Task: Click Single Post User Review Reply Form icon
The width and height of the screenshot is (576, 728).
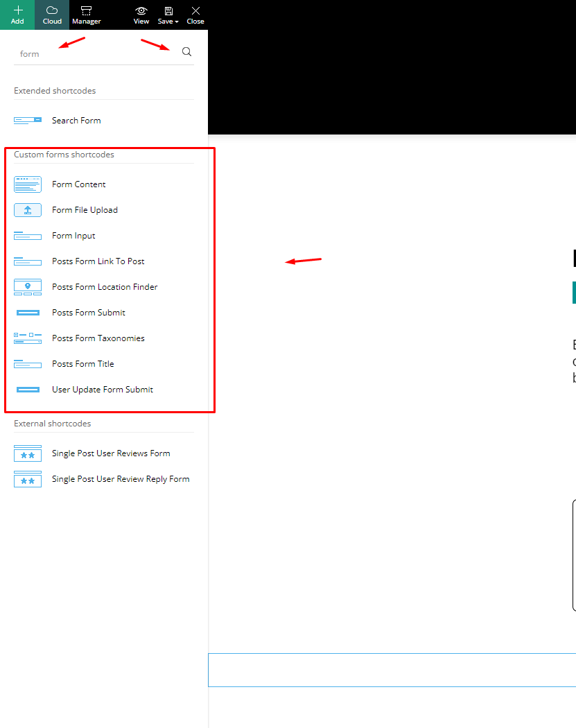Action: [28, 479]
